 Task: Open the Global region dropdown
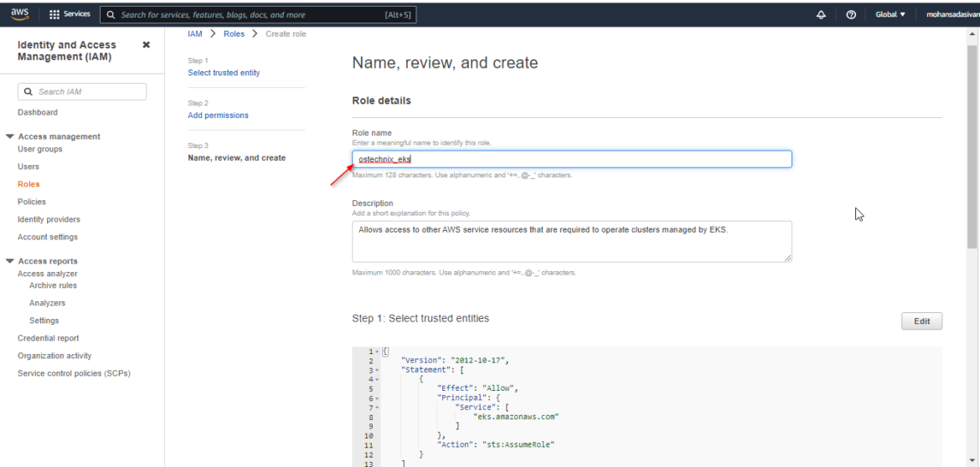click(x=890, y=14)
